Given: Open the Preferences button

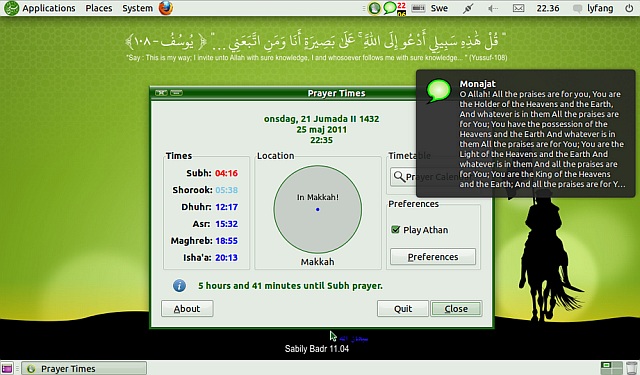Looking at the screenshot, I should [x=433, y=257].
